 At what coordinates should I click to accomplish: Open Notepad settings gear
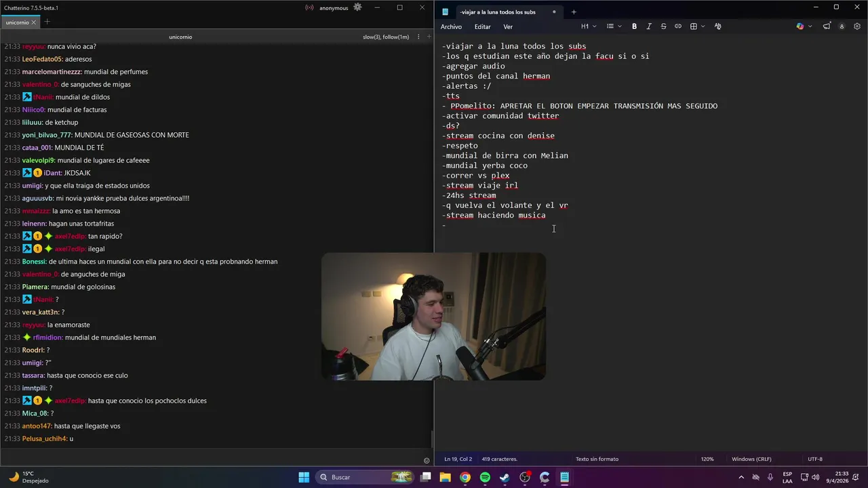857,26
